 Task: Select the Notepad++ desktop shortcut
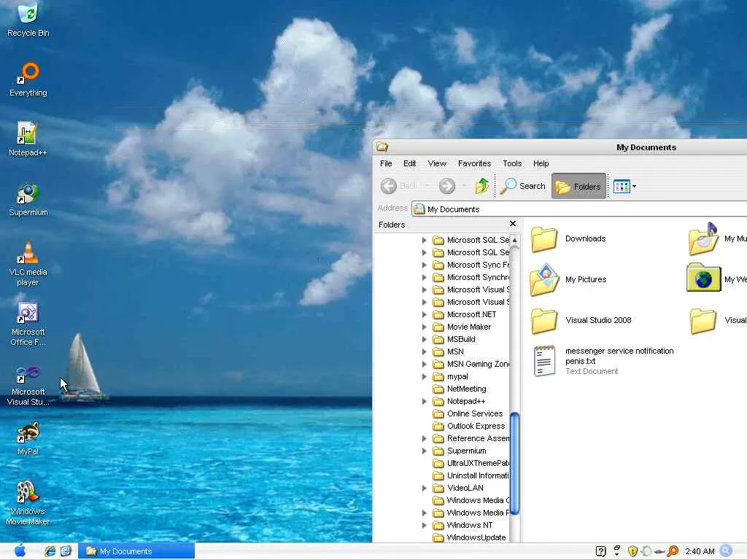(x=28, y=139)
